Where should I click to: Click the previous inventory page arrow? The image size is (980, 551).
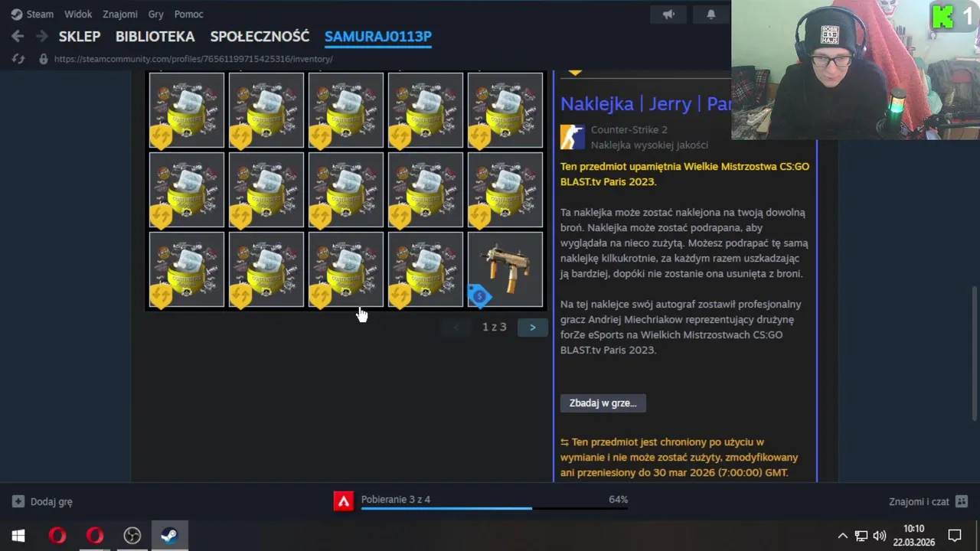pyautogui.click(x=456, y=328)
